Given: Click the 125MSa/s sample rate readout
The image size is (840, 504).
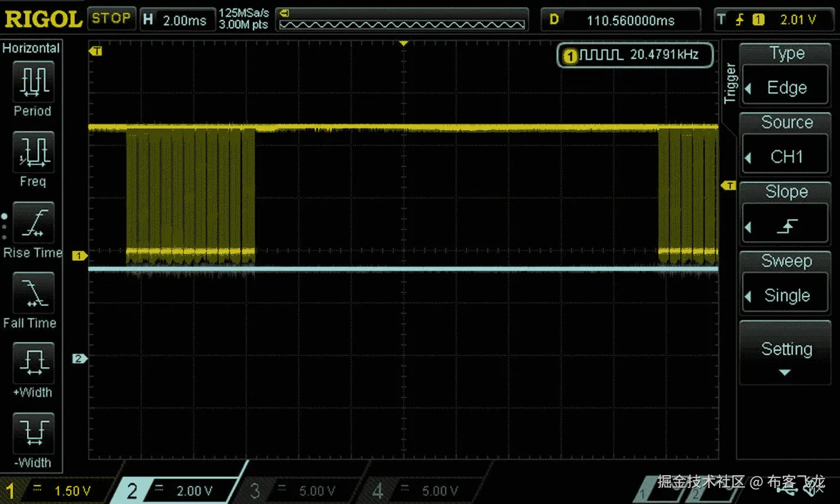Looking at the screenshot, I should (244, 12).
